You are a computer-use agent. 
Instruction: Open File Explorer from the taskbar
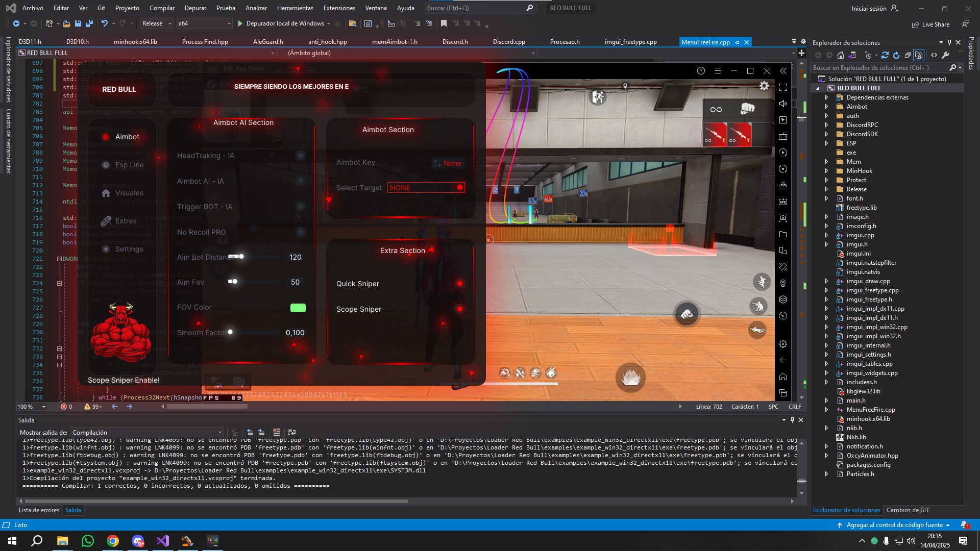[x=63, y=541]
